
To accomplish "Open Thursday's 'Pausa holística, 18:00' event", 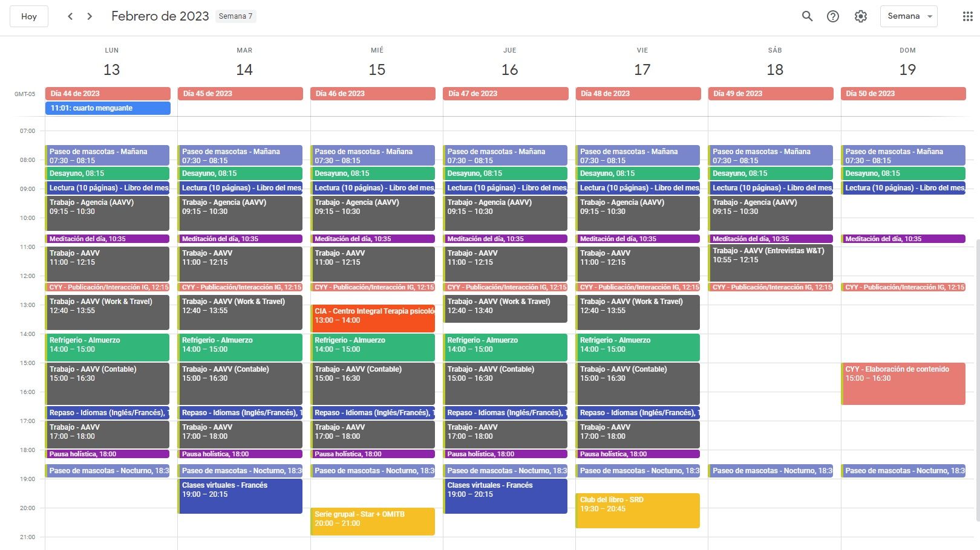I will coord(505,454).
